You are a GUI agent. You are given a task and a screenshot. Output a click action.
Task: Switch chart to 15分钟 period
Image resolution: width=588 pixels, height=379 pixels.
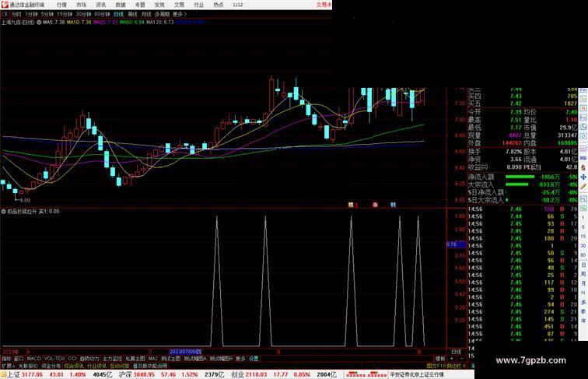click(x=65, y=14)
